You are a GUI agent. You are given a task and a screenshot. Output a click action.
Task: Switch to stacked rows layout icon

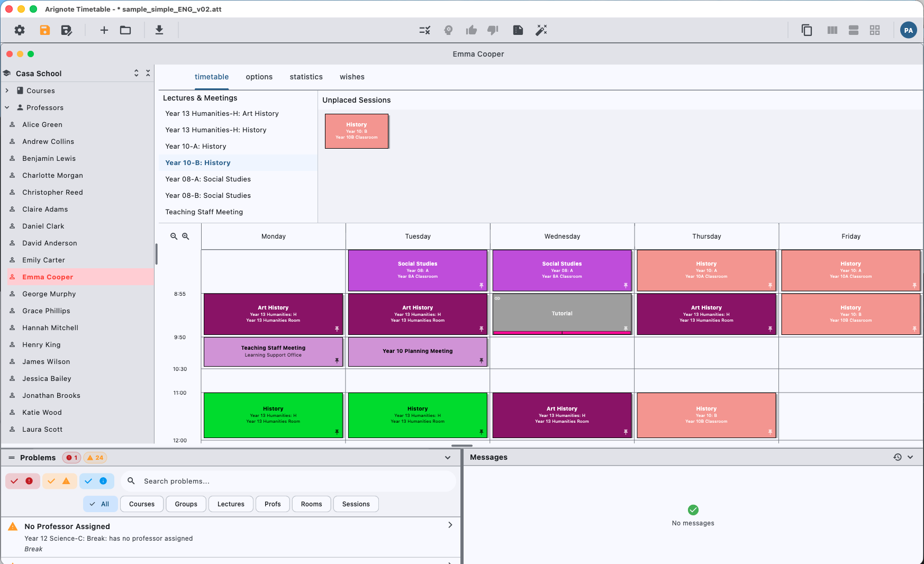(x=854, y=30)
